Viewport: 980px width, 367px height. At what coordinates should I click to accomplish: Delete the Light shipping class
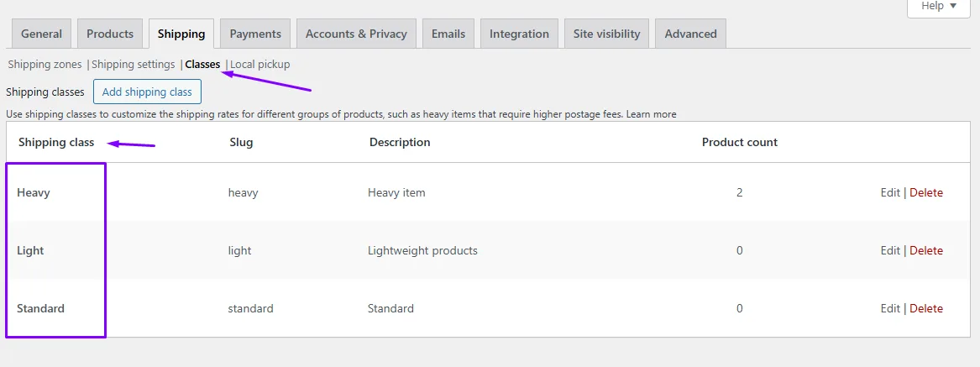coord(926,251)
